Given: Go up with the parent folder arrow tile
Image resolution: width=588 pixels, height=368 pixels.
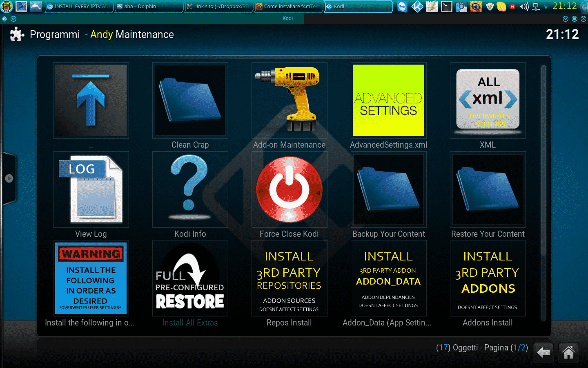Looking at the screenshot, I should [x=91, y=100].
